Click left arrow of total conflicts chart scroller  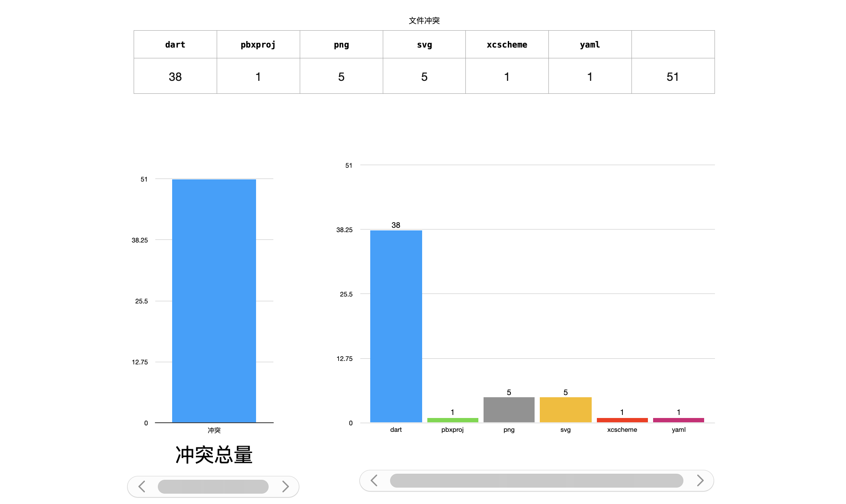(142, 487)
